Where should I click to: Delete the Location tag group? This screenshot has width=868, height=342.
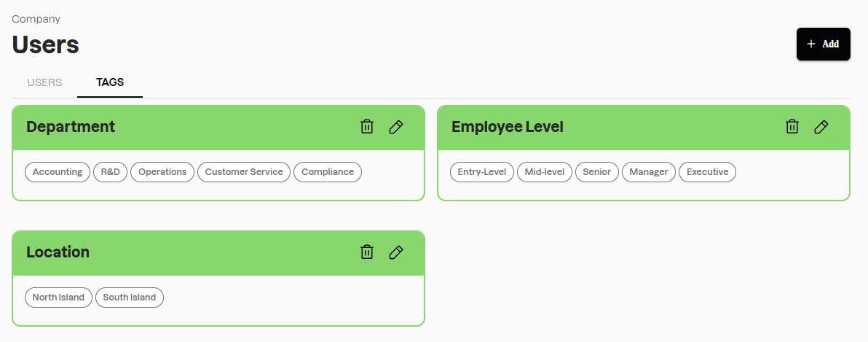tap(367, 252)
